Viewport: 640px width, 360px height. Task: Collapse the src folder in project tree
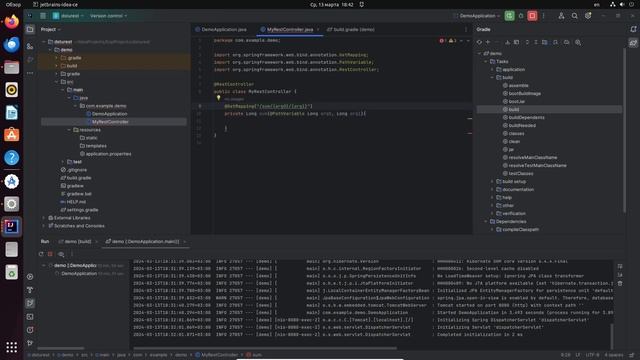click(x=56, y=82)
